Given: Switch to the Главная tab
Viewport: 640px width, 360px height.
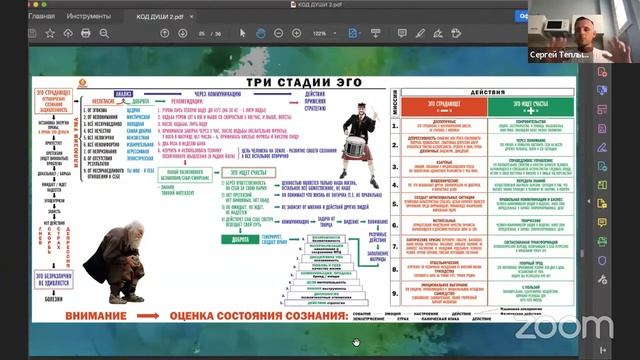Looking at the screenshot, I should click(42, 16).
